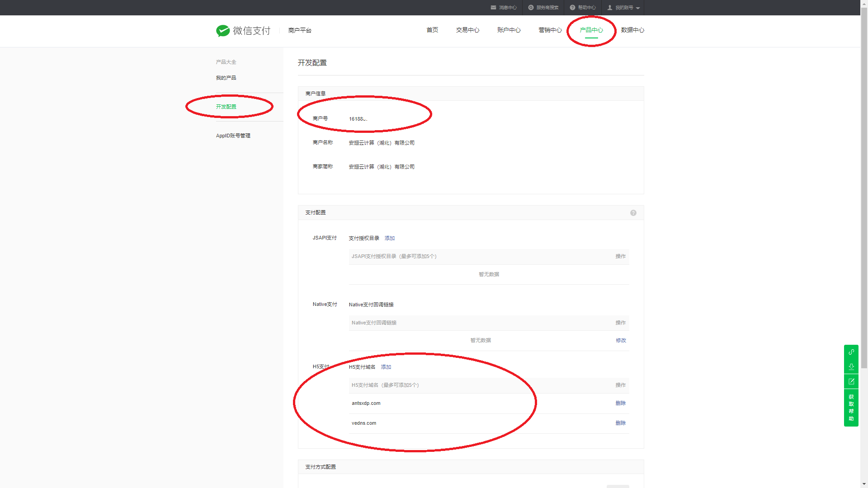Click the download icon in green side widget
The image size is (868, 488).
(851, 366)
